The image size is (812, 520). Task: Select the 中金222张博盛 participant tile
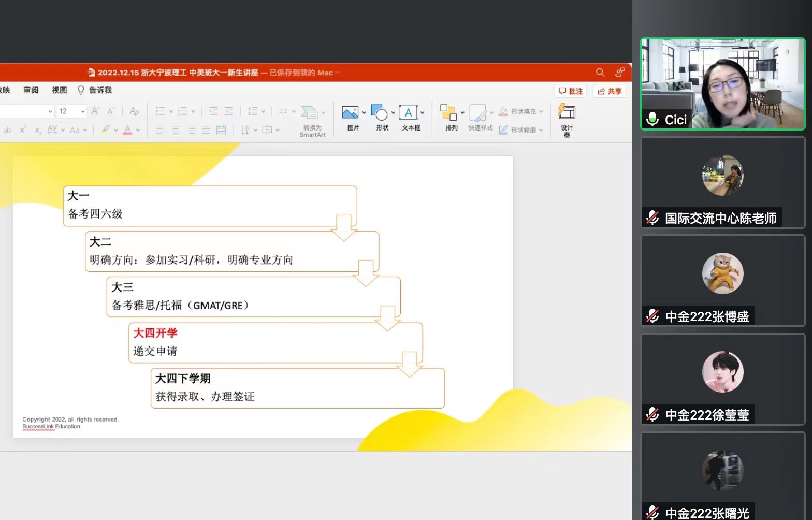click(x=723, y=281)
